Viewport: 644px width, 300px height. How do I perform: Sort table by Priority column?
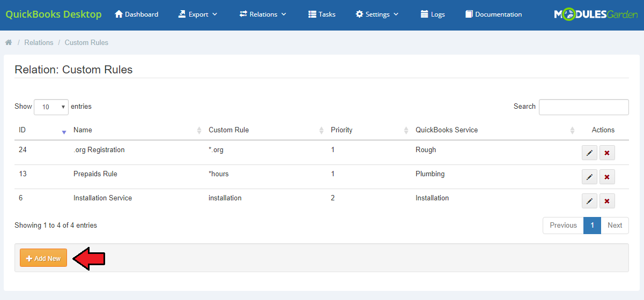pyautogui.click(x=369, y=130)
